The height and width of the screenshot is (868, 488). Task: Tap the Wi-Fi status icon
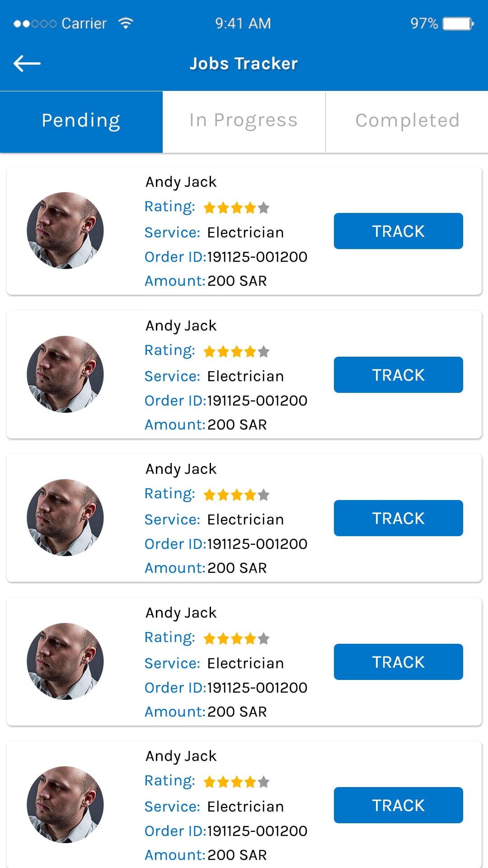pos(126,23)
